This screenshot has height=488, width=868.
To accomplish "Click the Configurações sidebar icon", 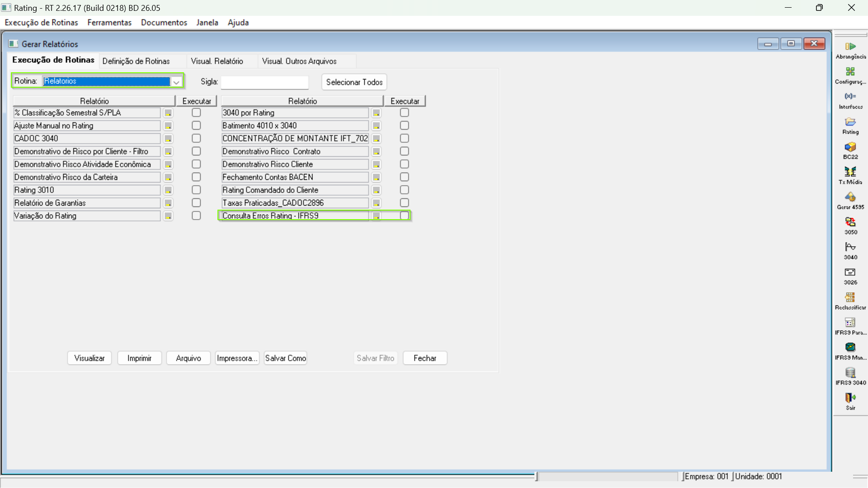I will [x=850, y=72].
